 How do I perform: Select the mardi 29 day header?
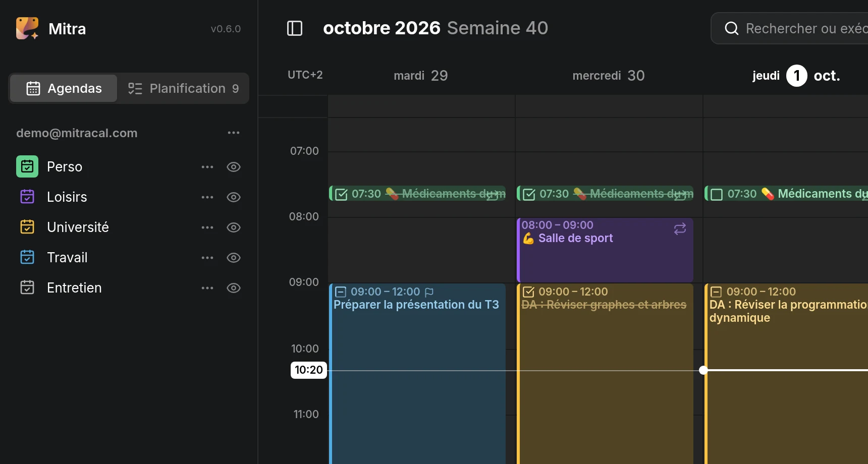pos(421,76)
